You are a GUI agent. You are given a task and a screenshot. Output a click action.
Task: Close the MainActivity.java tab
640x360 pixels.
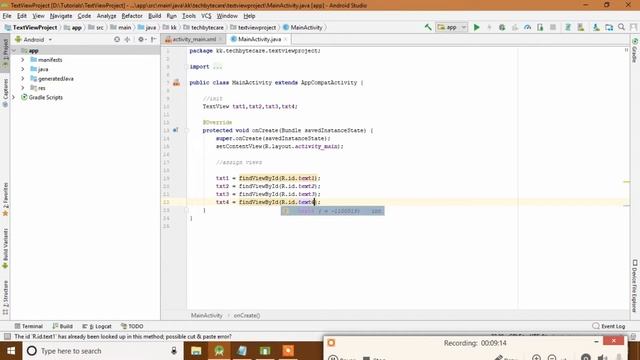pos(286,39)
